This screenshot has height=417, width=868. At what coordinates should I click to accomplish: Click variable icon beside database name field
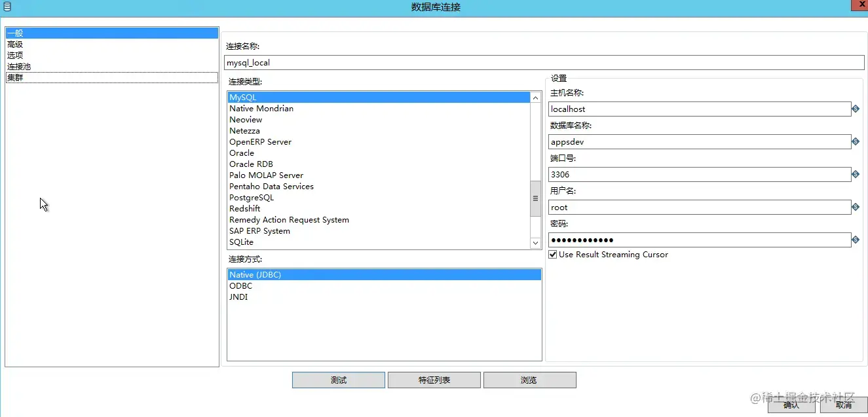tap(856, 141)
